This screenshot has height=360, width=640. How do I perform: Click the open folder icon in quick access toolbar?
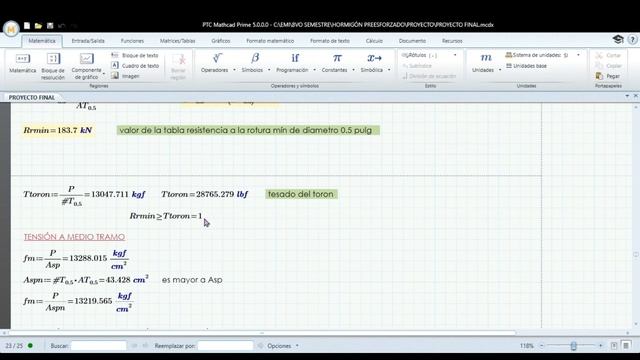[x=38, y=26]
